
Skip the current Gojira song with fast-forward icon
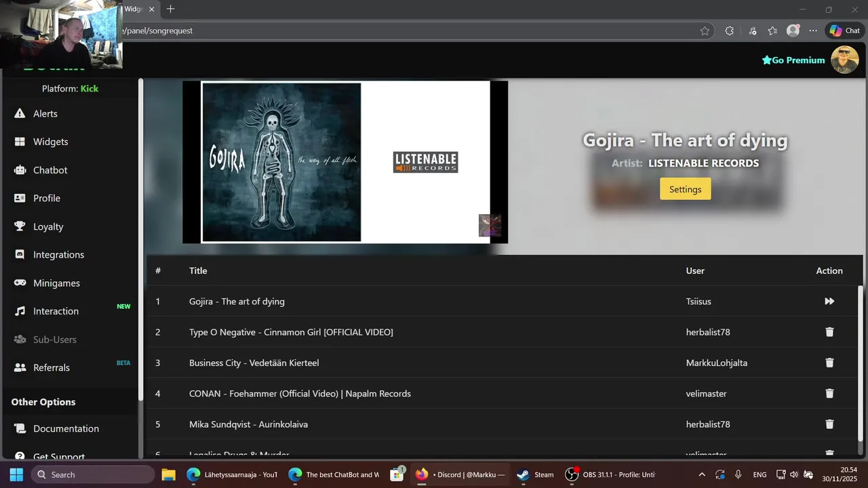click(829, 301)
